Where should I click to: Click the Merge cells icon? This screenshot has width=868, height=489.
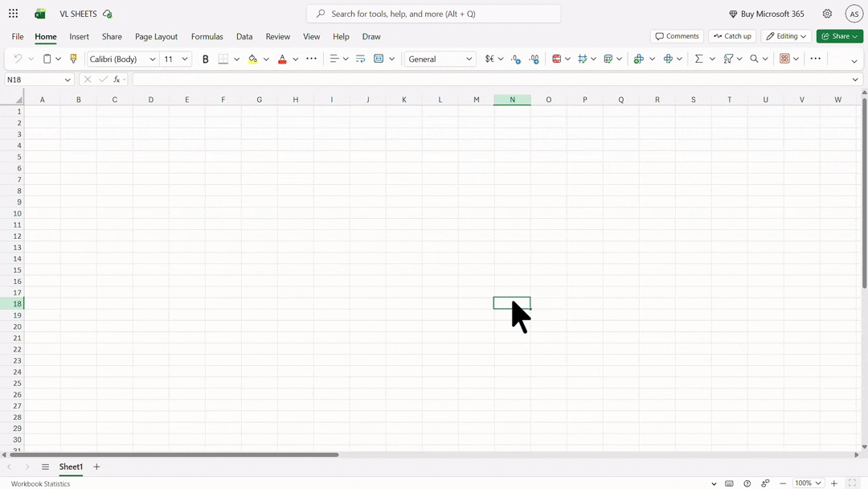coord(379,59)
